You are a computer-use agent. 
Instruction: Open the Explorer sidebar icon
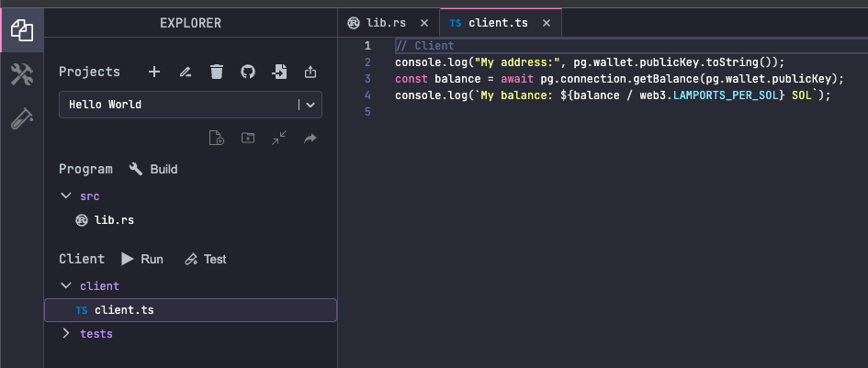point(22,30)
